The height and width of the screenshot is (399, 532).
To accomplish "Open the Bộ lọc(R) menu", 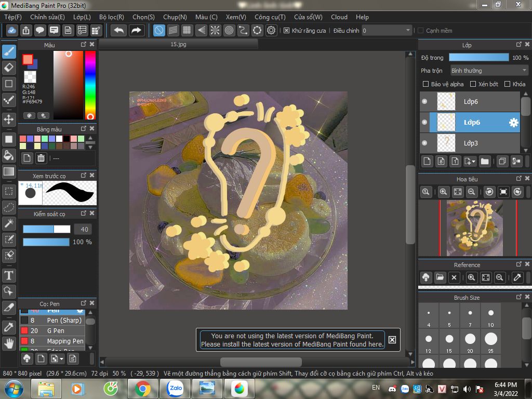I will click(x=112, y=17).
